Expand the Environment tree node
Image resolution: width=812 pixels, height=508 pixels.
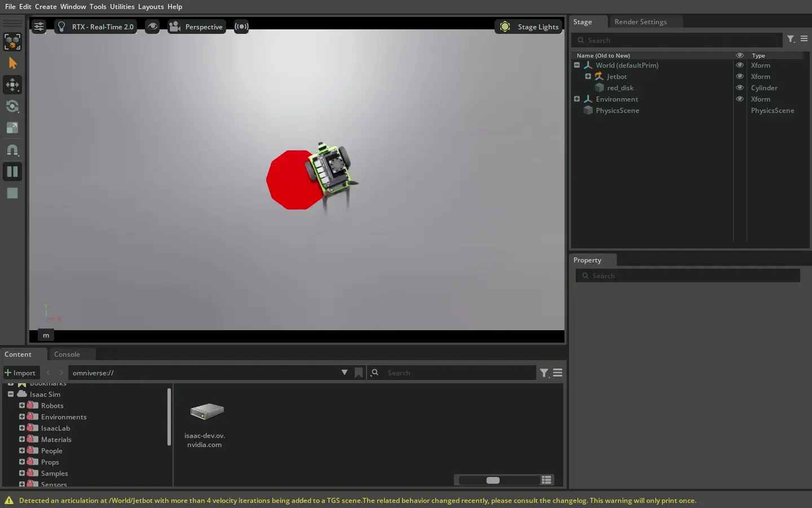(577, 99)
